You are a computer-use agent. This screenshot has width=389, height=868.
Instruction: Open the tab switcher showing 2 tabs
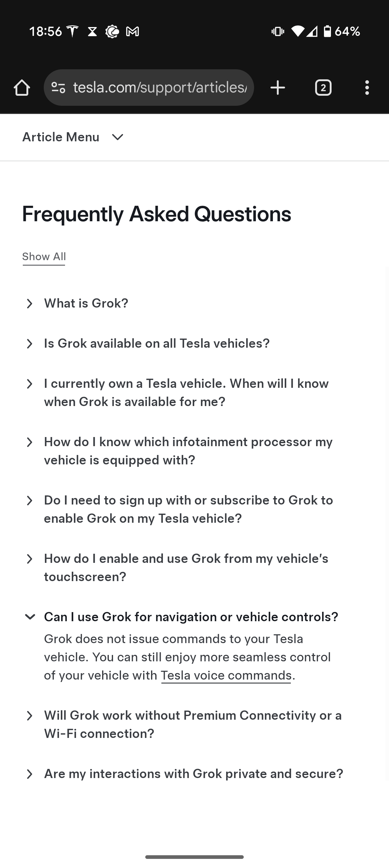tap(323, 88)
